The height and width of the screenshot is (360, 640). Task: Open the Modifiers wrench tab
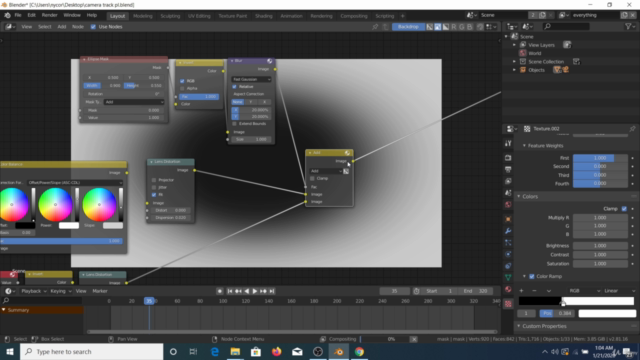click(508, 231)
